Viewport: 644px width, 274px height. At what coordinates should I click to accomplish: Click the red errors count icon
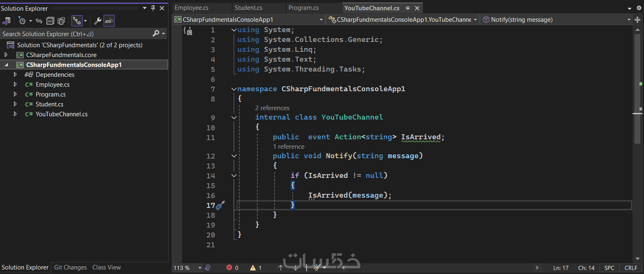pyautogui.click(x=229, y=268)
